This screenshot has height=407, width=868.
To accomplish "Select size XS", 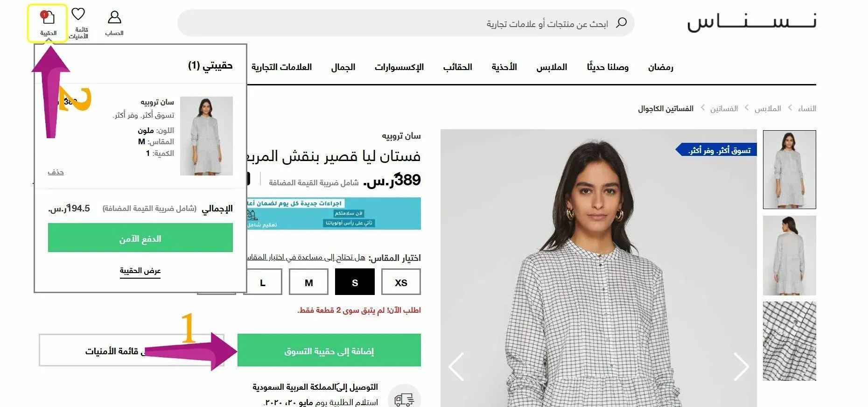I will [401, 282].
